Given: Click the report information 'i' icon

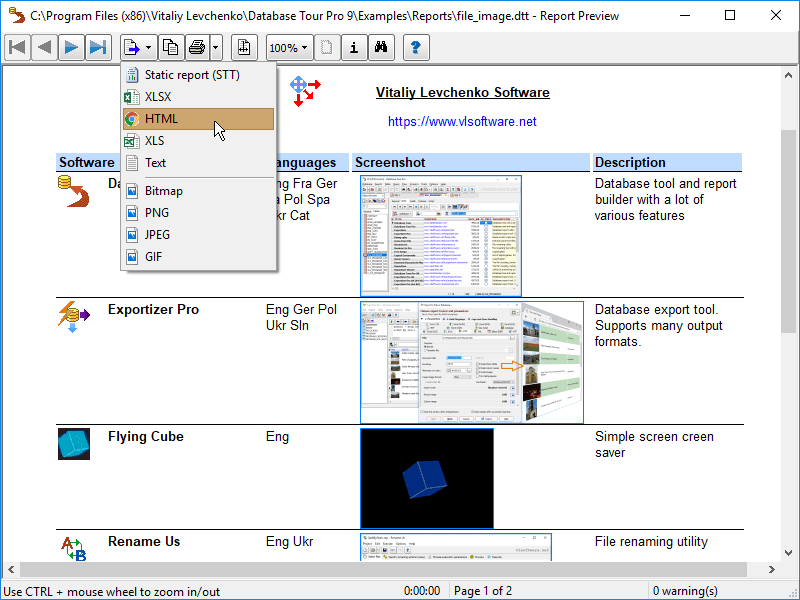Looking at the screenshot, I should pyautogui.click(x=353, y=47).
